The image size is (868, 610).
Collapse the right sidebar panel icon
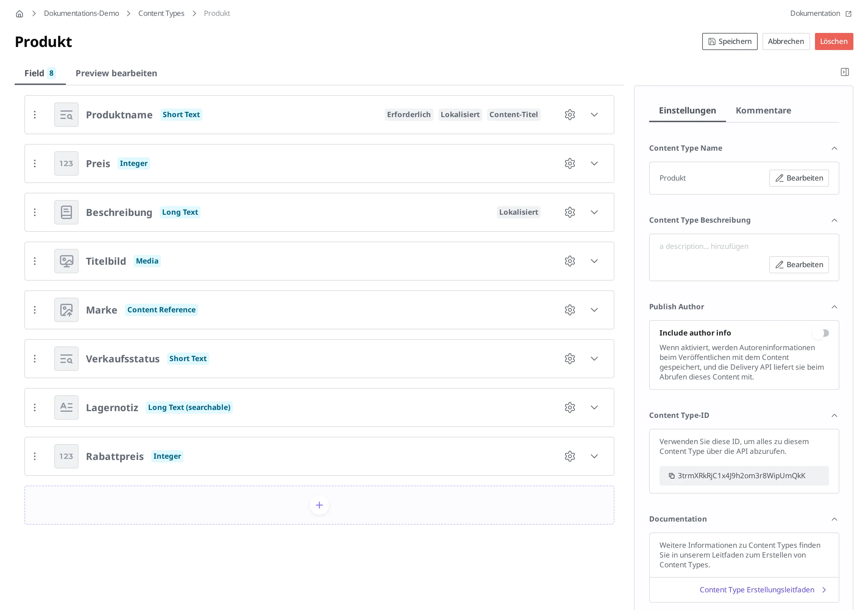pyautogui.click(x=845, y=72)
